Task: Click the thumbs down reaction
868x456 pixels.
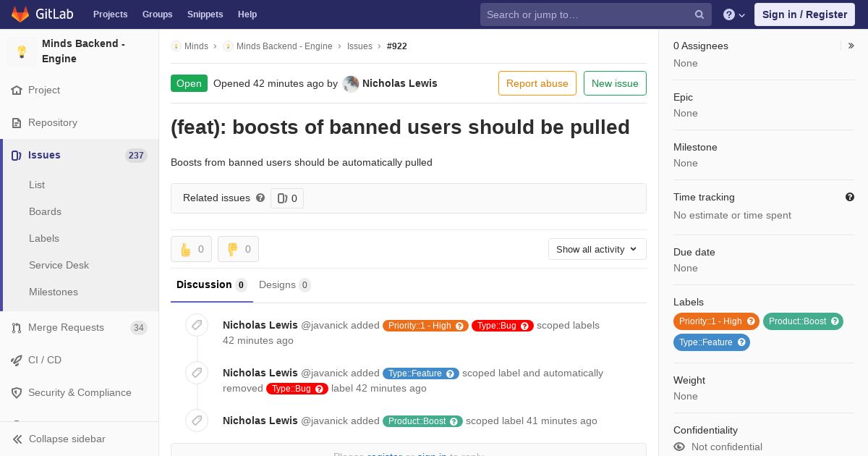Action: click(x=238, y=249)
